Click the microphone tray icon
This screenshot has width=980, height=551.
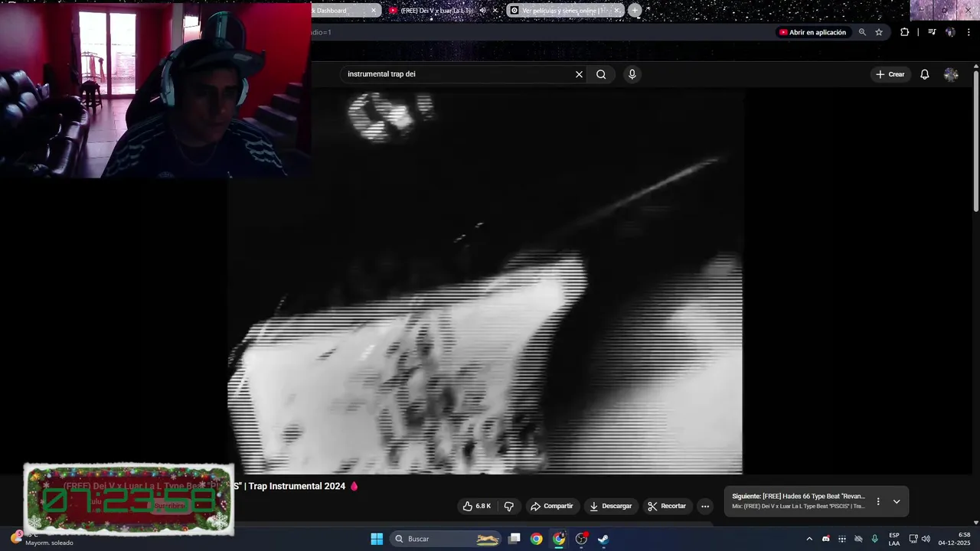875,539
